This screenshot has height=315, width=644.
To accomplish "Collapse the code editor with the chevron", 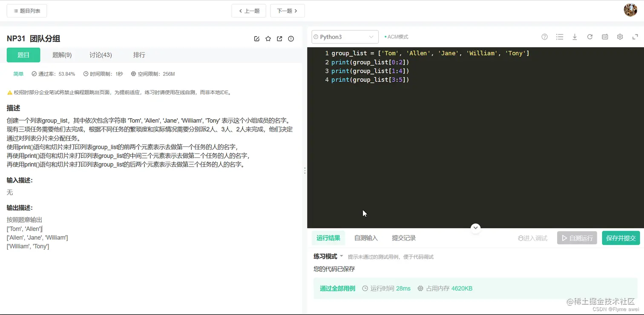I will pos(475,228).
